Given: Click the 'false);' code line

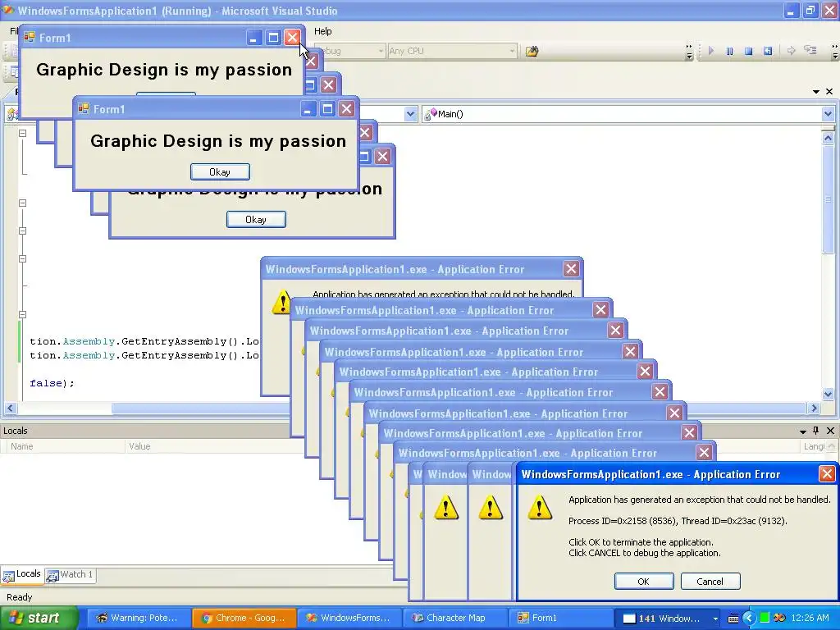Looking at the screenshot, I should (x=52, y=383).
